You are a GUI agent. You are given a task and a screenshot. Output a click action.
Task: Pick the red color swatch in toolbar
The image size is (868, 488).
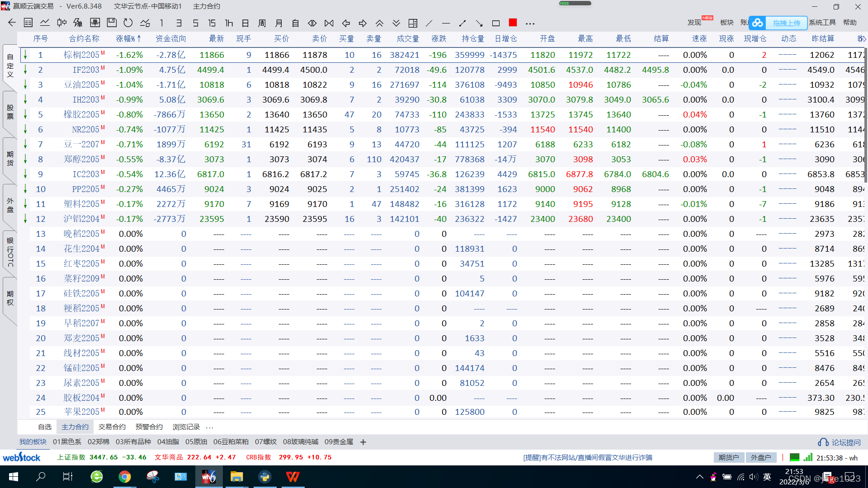pyautogui.click(x=513, y=23)
